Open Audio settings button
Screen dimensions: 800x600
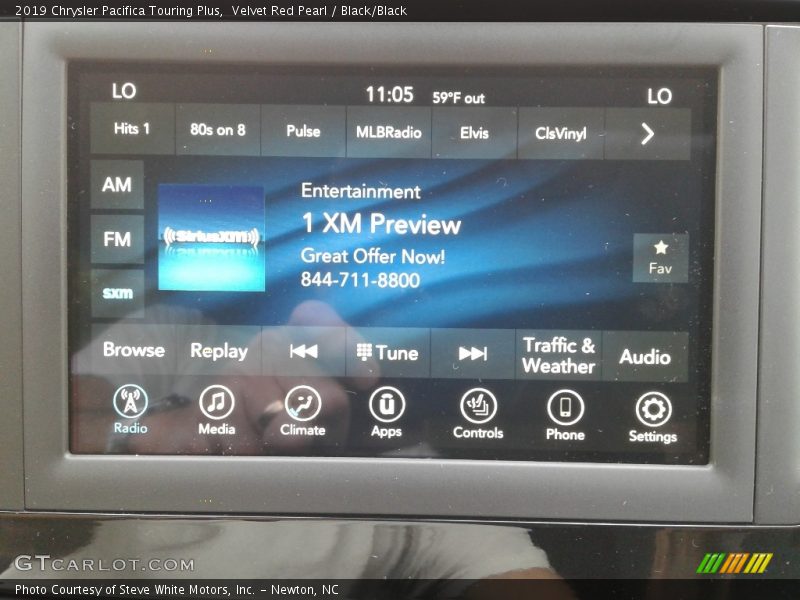[x=645, y=357]
